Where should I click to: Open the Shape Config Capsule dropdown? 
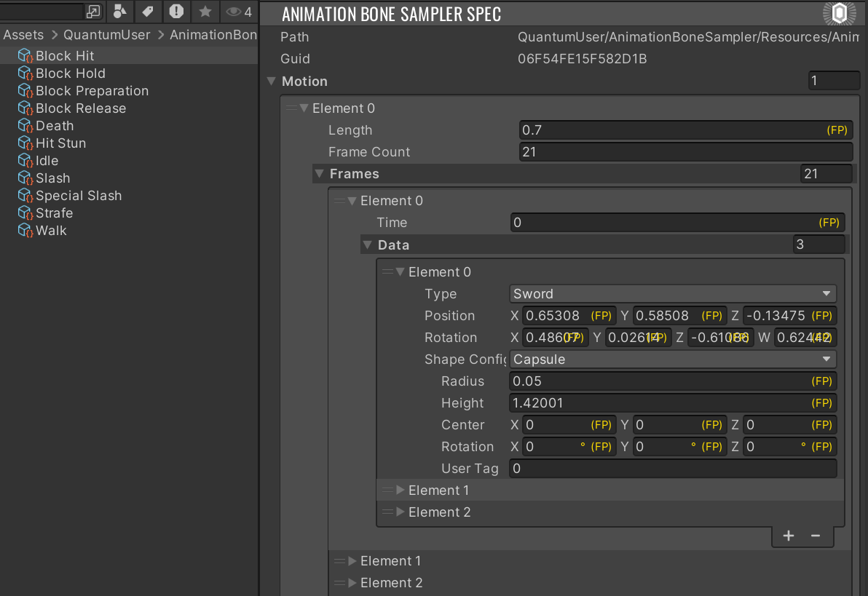click(672, 359)
